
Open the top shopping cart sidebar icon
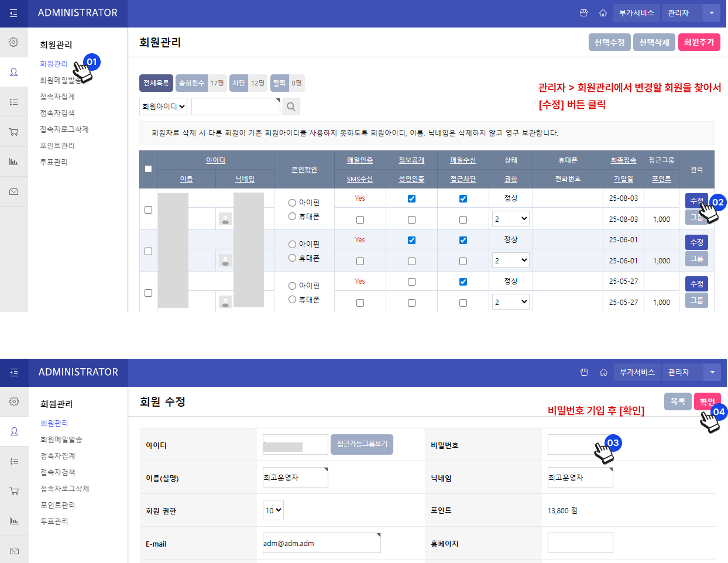click(x=13, y=132)
